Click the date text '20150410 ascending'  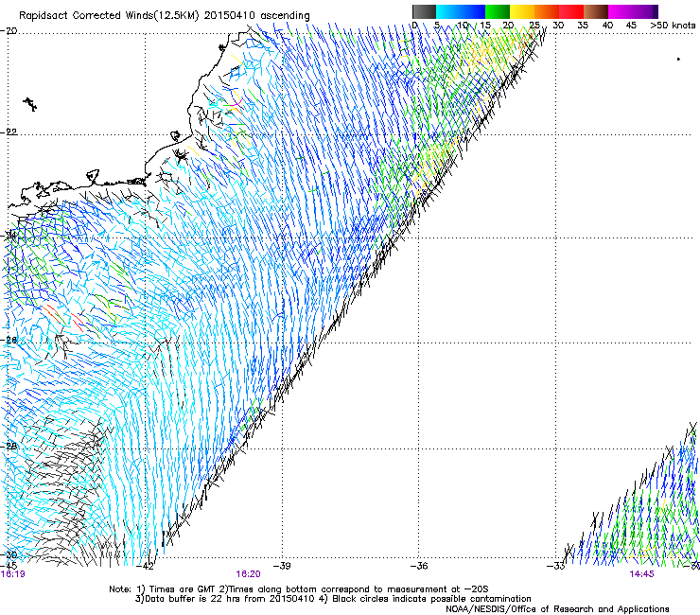pyautogui.click(x=256, y=16)
